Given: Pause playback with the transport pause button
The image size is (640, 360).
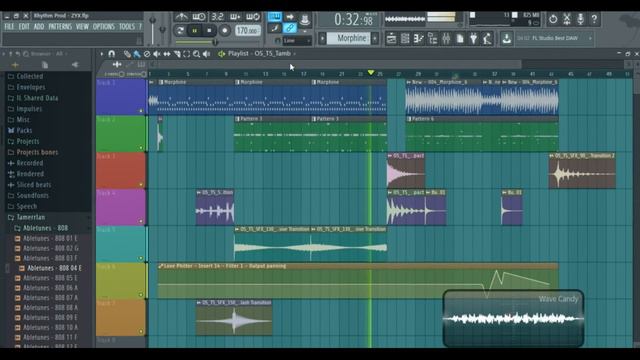Looking at the screenshot, I should [195, 31].
